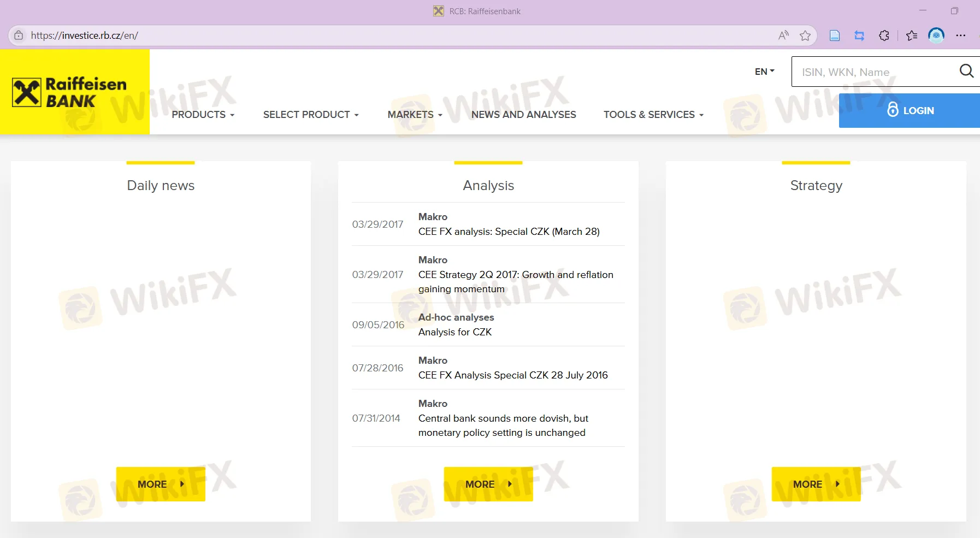The height and width of the screenshot is (538, 980).
Task: Click the enter immersive reader icon
Action: click(x=834, y=35)
